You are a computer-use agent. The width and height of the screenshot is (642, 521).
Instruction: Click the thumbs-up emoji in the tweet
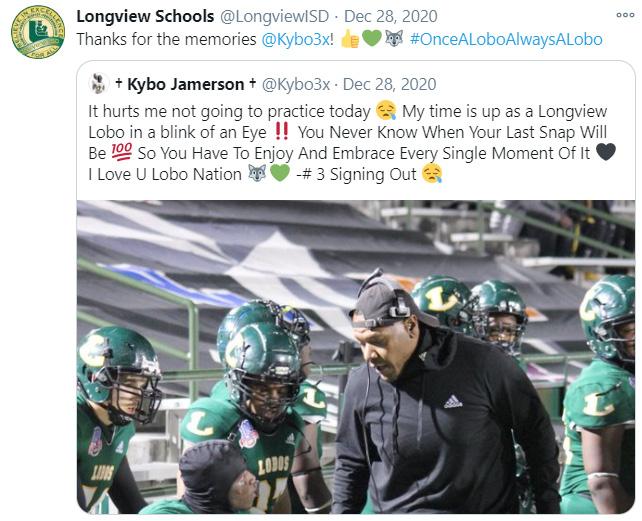(350, 39)
